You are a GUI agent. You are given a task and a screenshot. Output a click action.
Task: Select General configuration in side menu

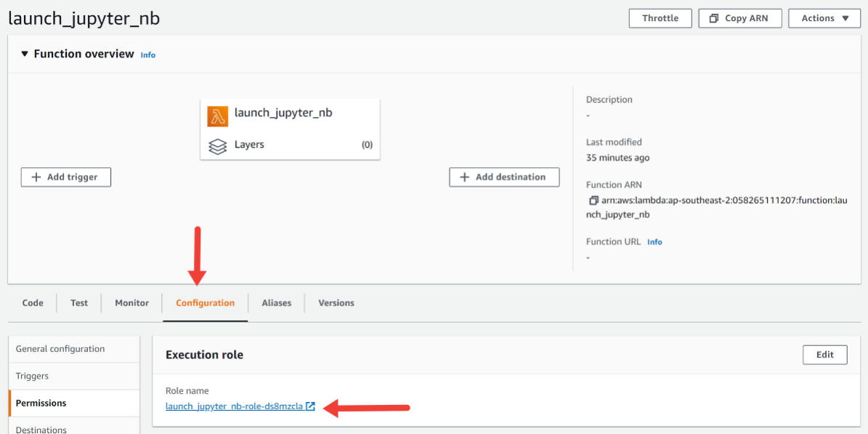pyautogui.click(x=60, y=349)
